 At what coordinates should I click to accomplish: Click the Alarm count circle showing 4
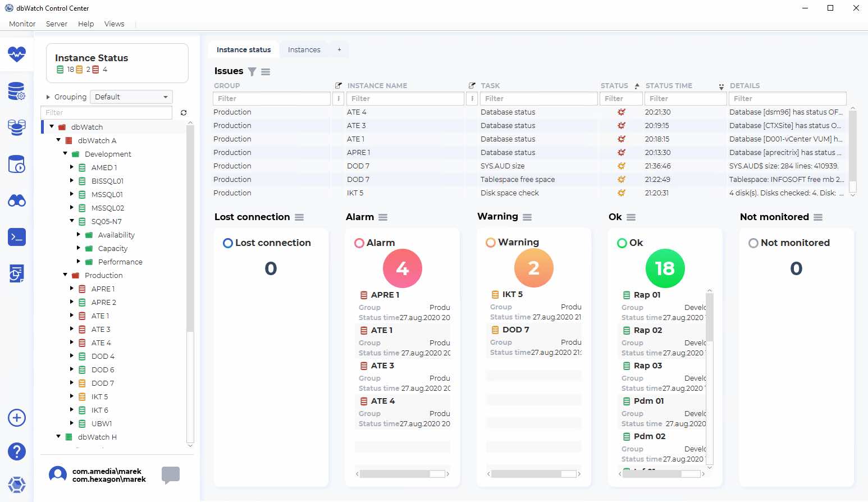(403, 268)
